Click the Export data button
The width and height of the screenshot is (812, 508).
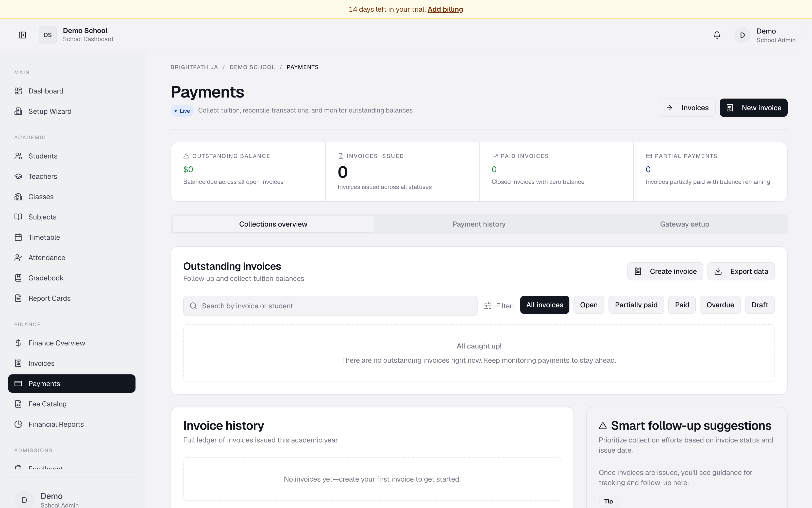(741, 271)
